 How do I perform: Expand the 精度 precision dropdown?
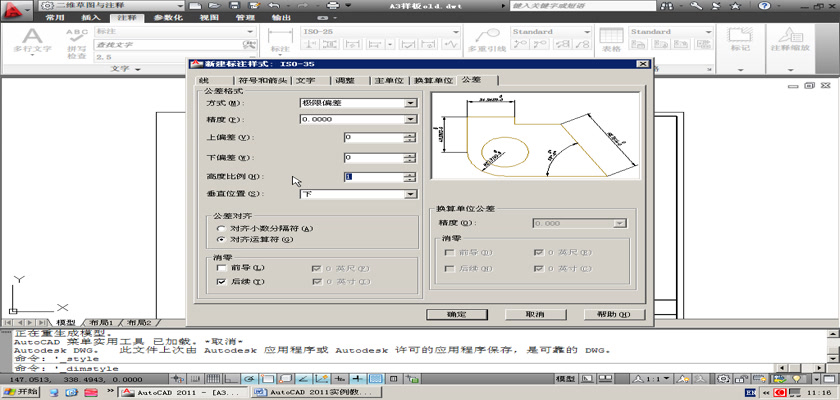pos(410,119)
